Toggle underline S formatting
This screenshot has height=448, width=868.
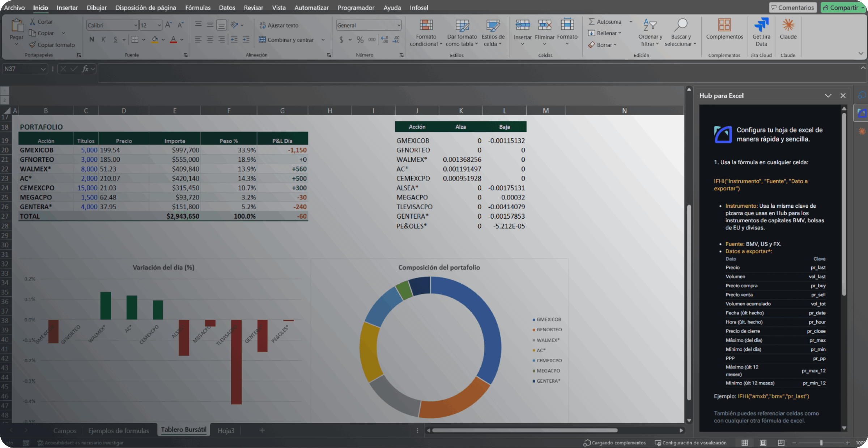[x=115, y=39]
